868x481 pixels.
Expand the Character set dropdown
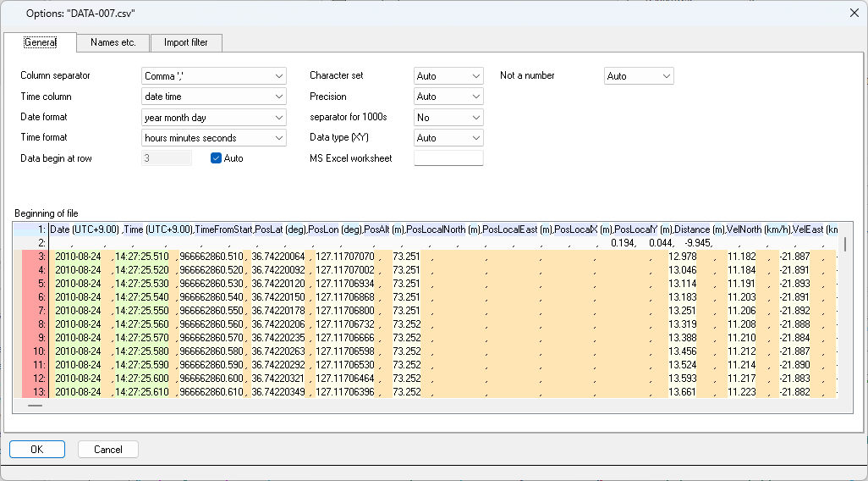pos(448,76)
